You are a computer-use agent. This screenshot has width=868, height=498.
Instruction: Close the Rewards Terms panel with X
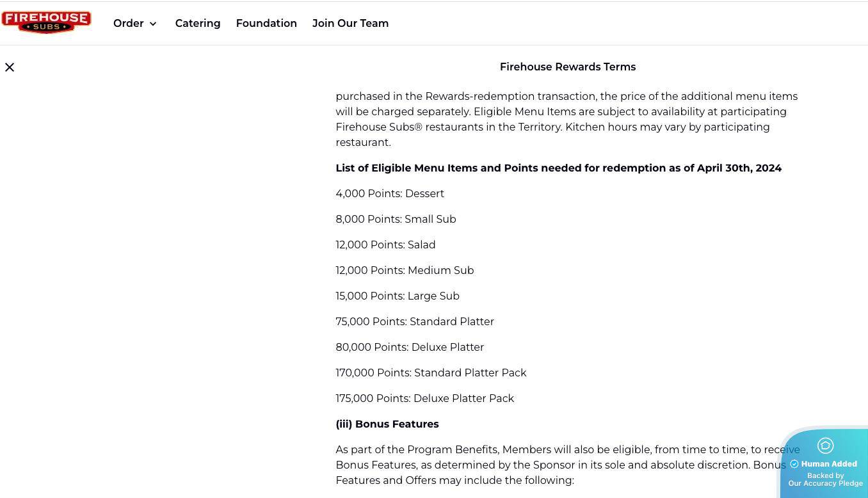[x=10, y=67]
